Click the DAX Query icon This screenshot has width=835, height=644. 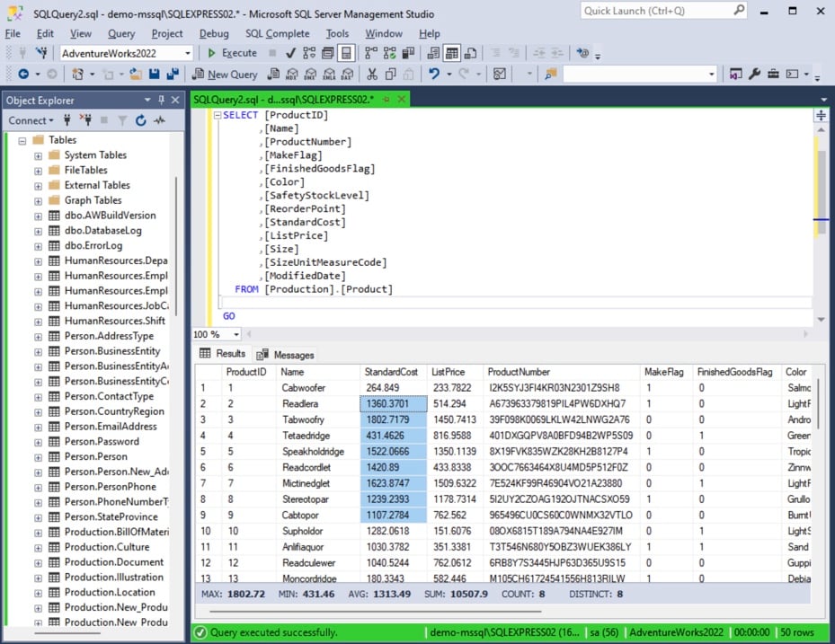(x=348, y=74)
